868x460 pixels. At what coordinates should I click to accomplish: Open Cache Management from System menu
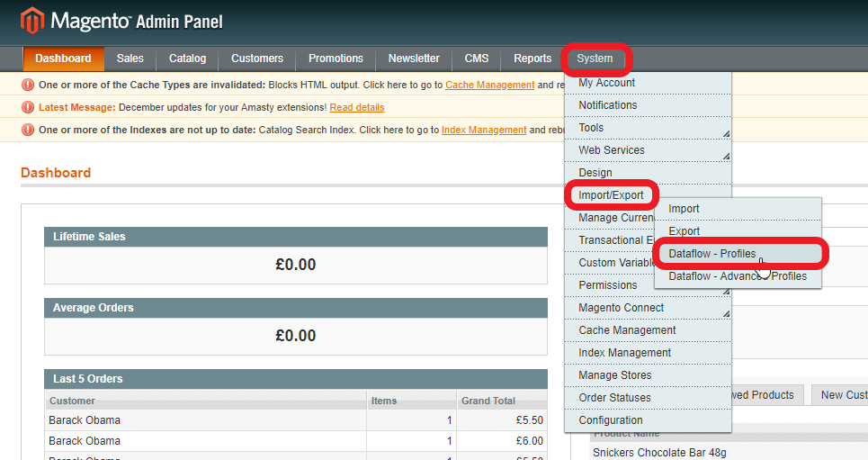click(648, 330)
